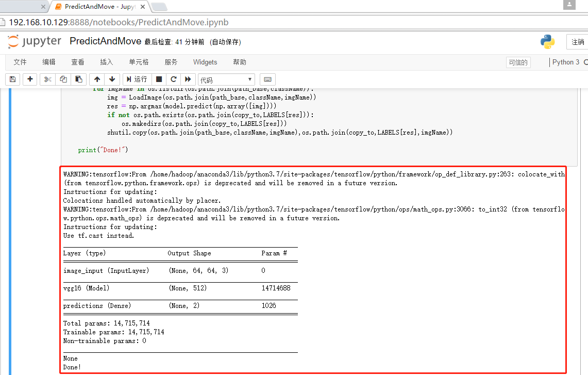Run the cell with the 运行 button
The width and height of the screenshot is (588, 375).
point(137,79)
